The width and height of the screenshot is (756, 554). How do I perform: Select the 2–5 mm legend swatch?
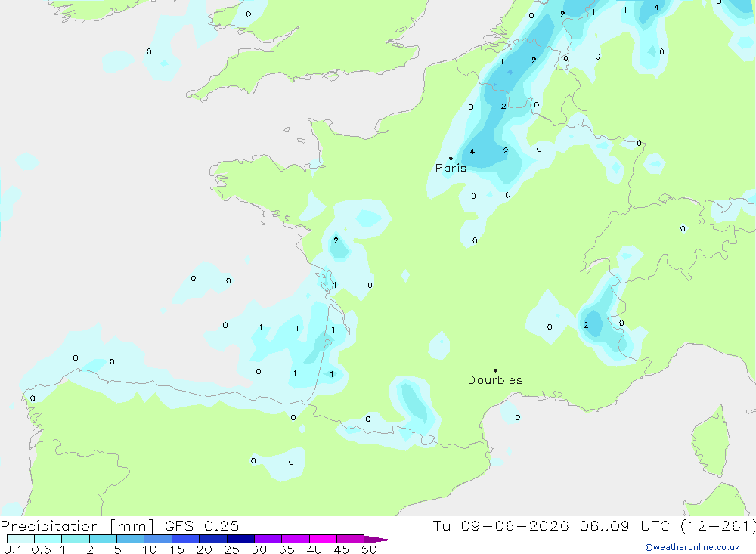click(x=103, y=539)
